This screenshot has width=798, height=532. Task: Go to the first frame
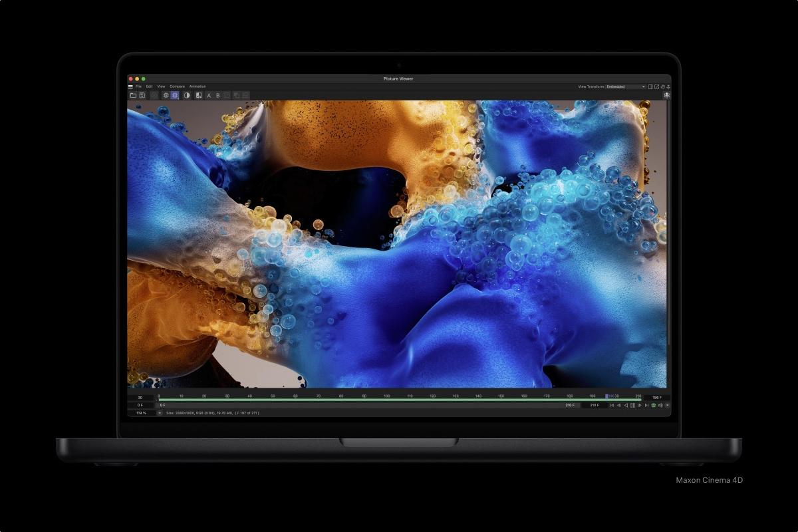coord(612,405)
